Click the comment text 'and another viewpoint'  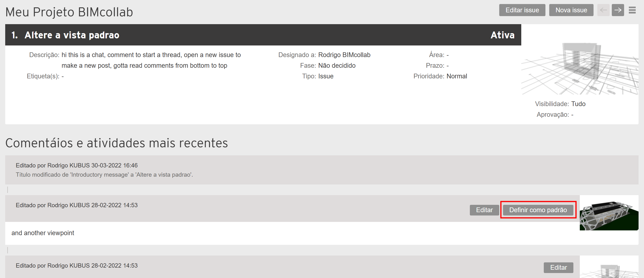point(43,233)
